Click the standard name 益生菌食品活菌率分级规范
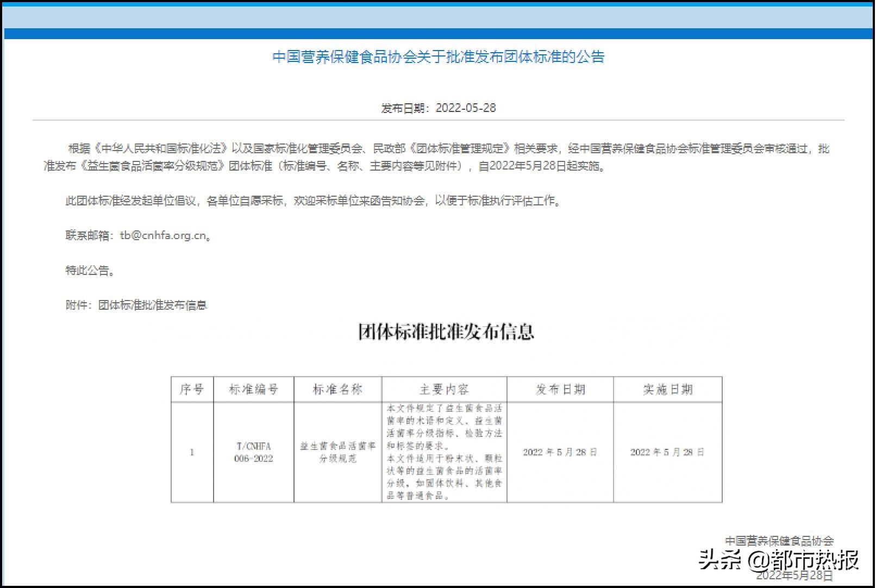Screen dimensions: 876x588 click(338, 452)
